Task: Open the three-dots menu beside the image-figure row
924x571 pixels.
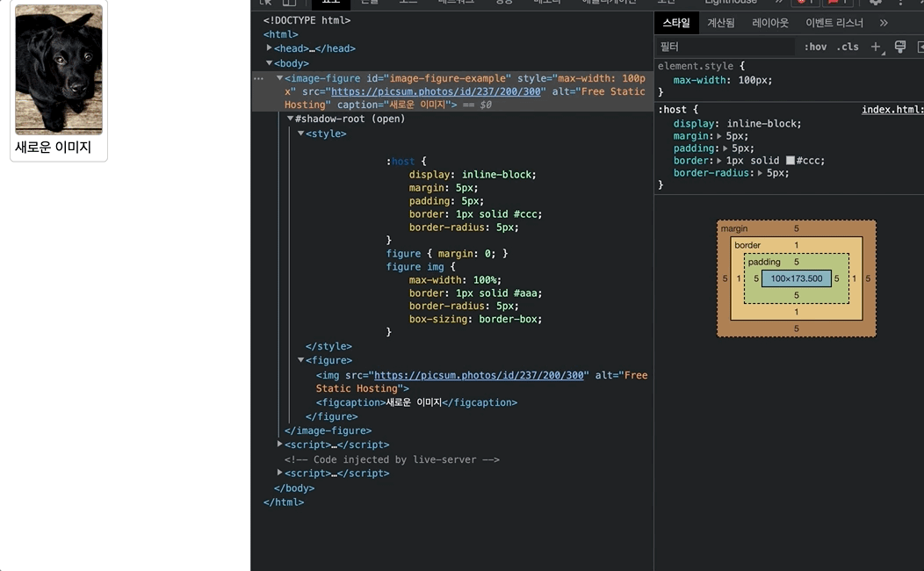Action: point(259,78)
